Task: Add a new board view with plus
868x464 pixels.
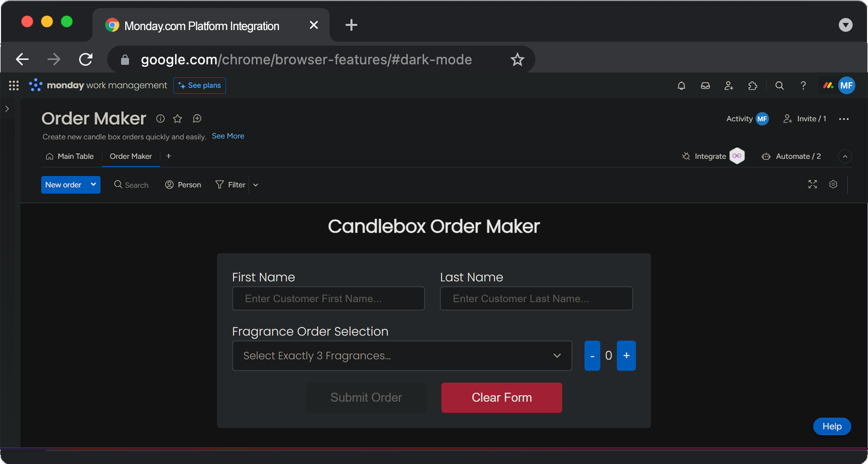Action: click(x=169, y=156)
